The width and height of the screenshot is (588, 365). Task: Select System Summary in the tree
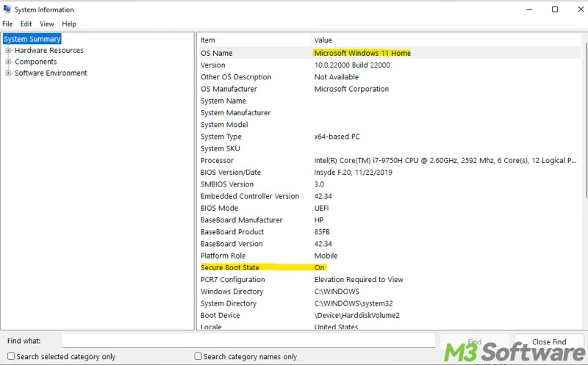(x=32, y=39)
